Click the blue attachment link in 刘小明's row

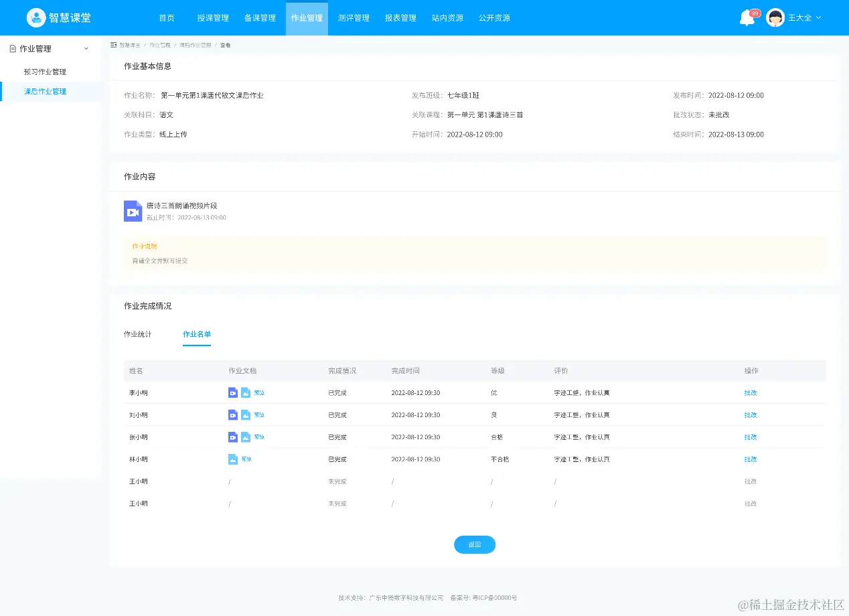[259, 415]
